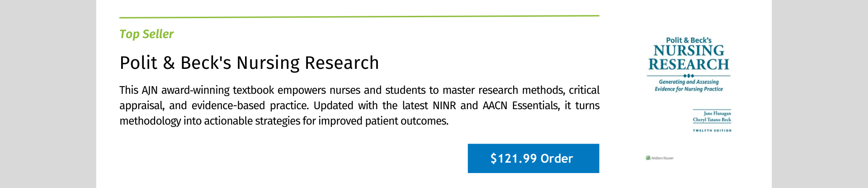Click the $121.99 Order button
868x188 pixels.
pos(533,159)
